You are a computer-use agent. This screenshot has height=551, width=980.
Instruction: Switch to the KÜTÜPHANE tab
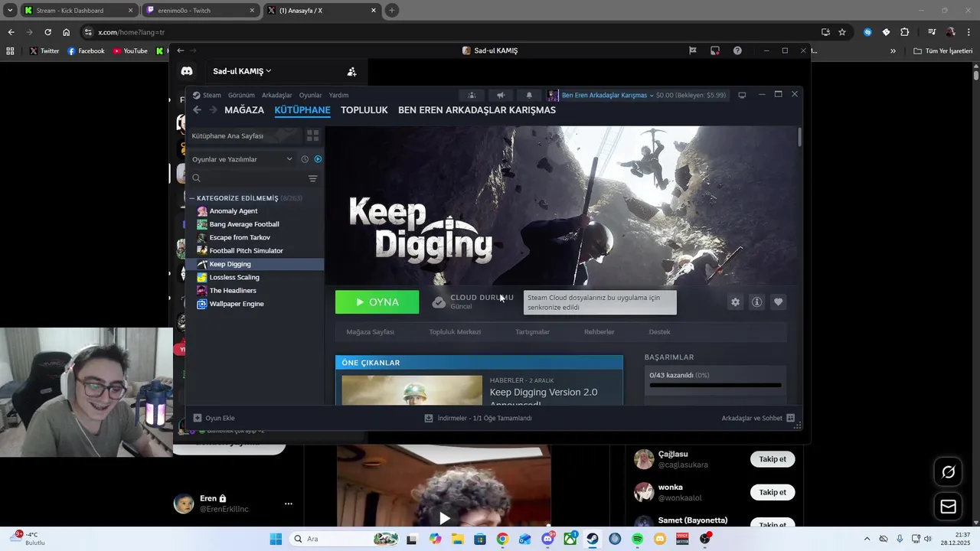(302, 110)
